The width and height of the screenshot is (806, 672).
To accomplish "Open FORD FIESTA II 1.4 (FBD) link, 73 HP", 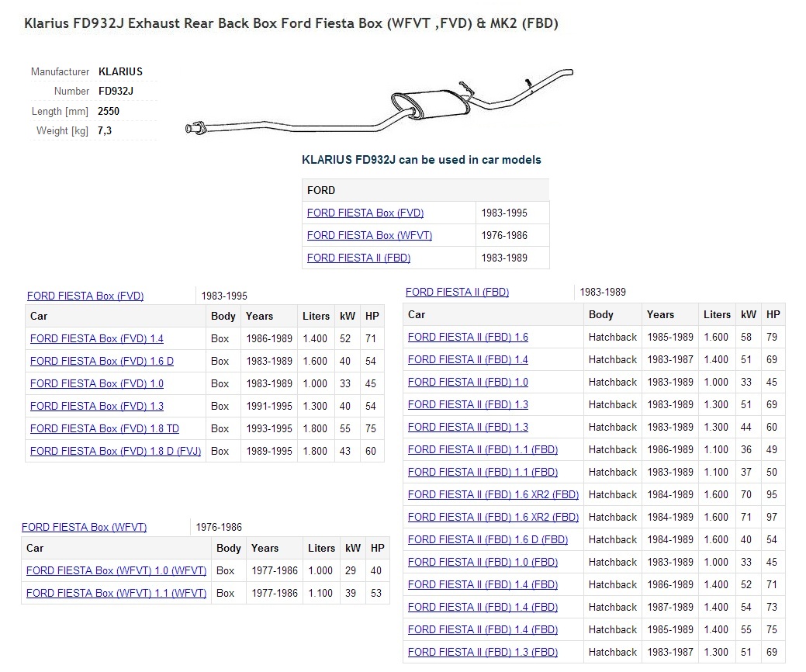I will click(483, 608).
